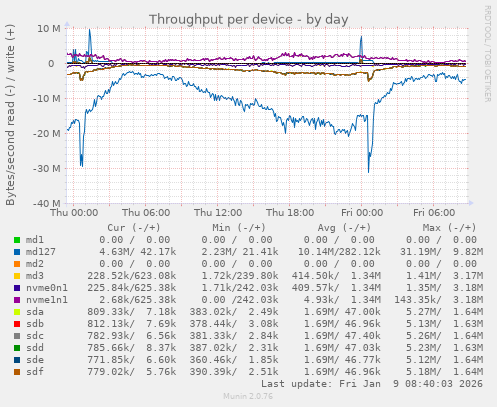The image size is (497, 407).
Task: Click the '-20 M' y-axis label
Action: 46,134
